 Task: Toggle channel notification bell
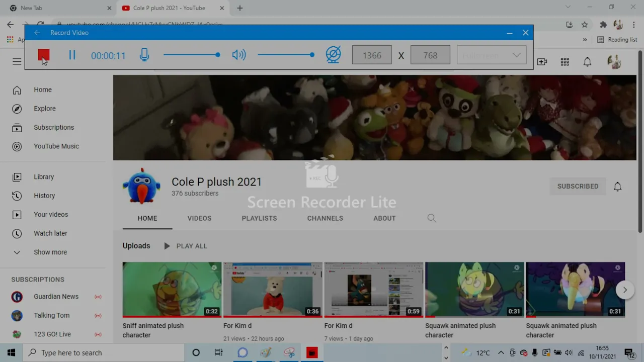pos(617,187)
